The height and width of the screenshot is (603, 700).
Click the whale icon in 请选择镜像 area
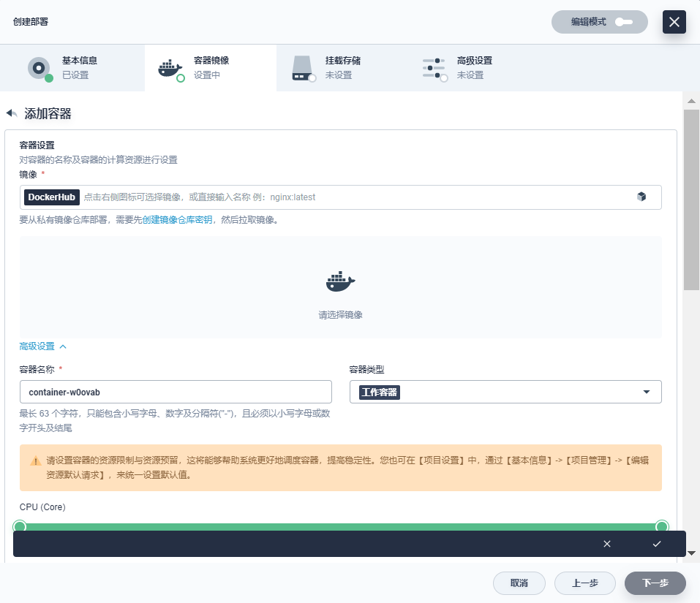(x=339, y=280)
